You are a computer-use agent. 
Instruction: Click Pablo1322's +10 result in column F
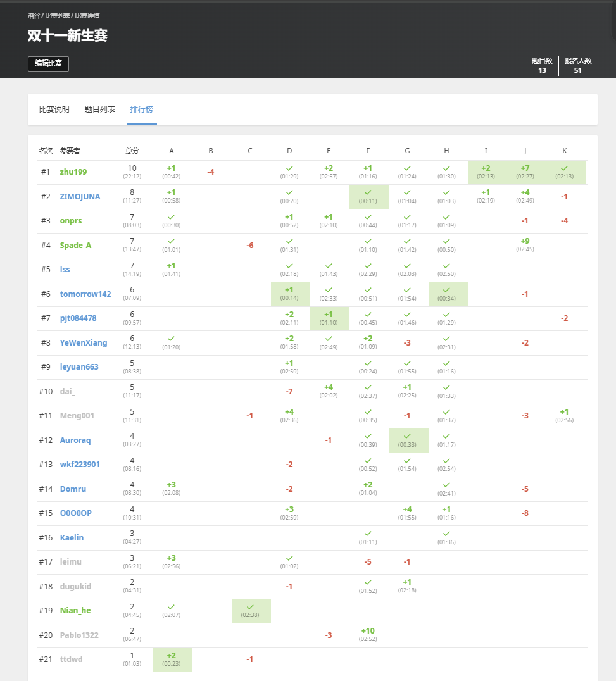pyautogui.click(x=368, y=634)
